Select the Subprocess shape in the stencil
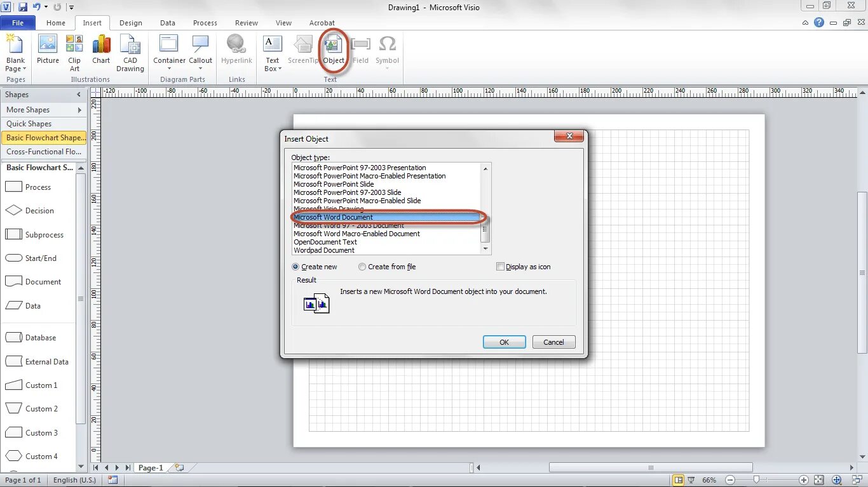 35,234
